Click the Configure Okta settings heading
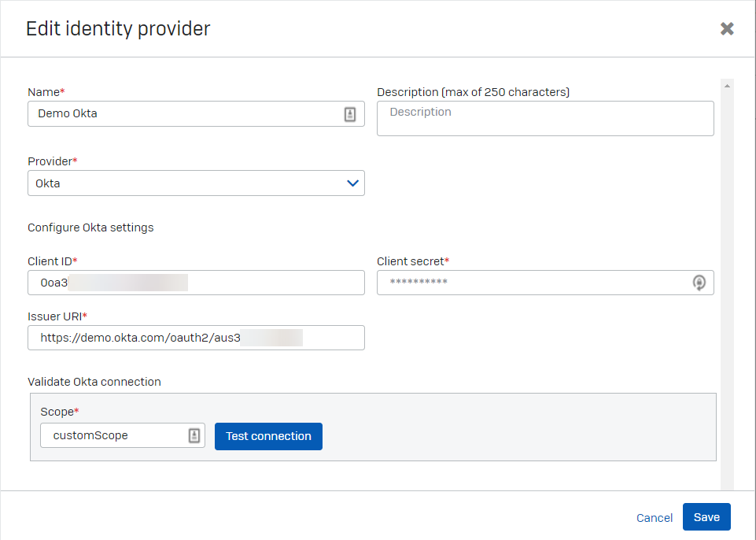The image size is (756, 540). click(x=90, y=227)
